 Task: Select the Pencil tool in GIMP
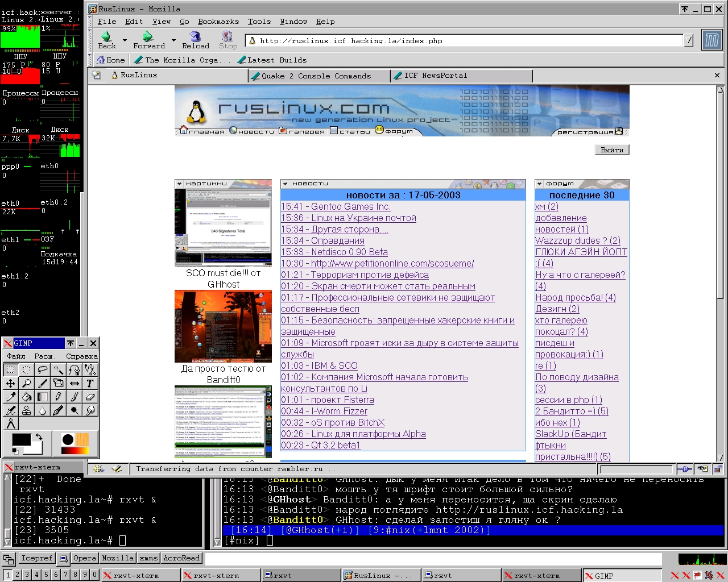pyautogui.click(x=59, y=397)
